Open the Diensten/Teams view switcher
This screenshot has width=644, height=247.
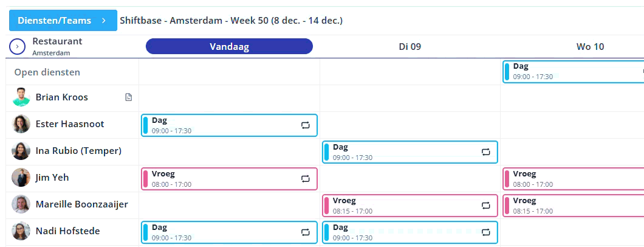tap(63, 21)
